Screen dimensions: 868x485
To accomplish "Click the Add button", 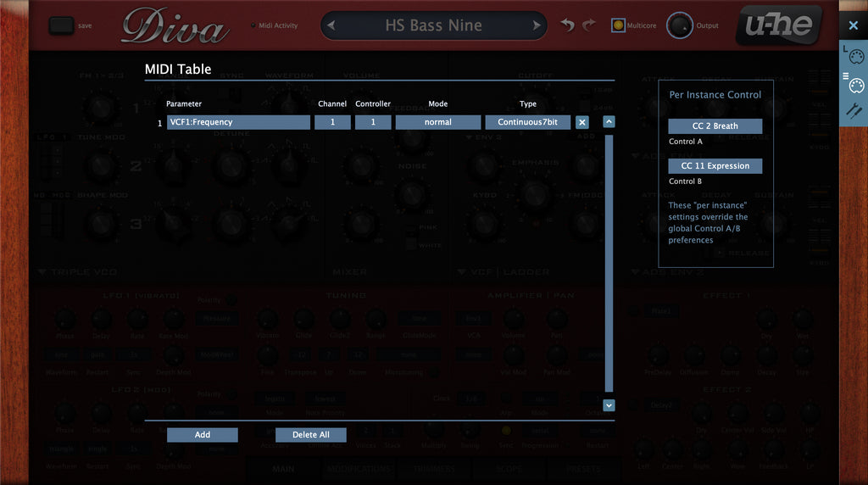I will [203, 435].
